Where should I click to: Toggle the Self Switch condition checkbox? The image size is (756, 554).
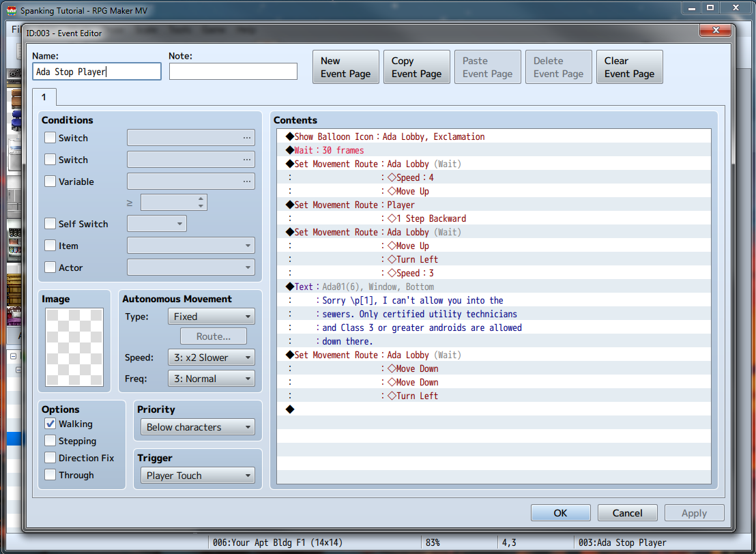[50, 223]
